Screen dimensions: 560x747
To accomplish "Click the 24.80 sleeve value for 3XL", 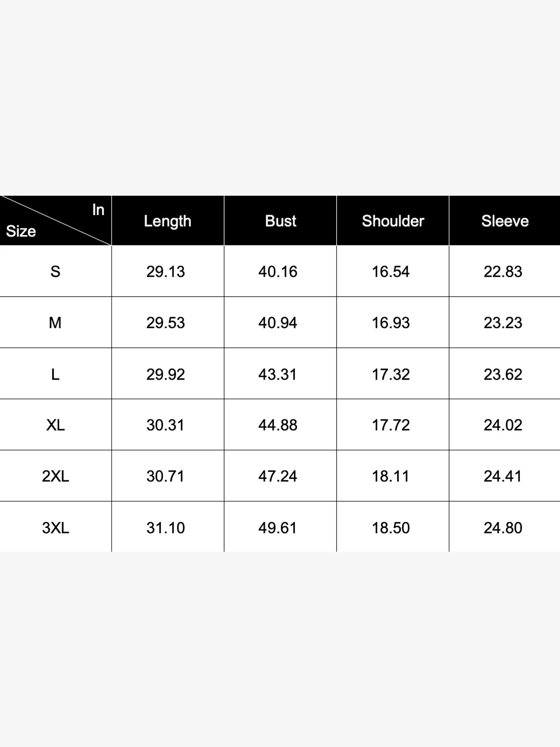I will coord(503,528).
